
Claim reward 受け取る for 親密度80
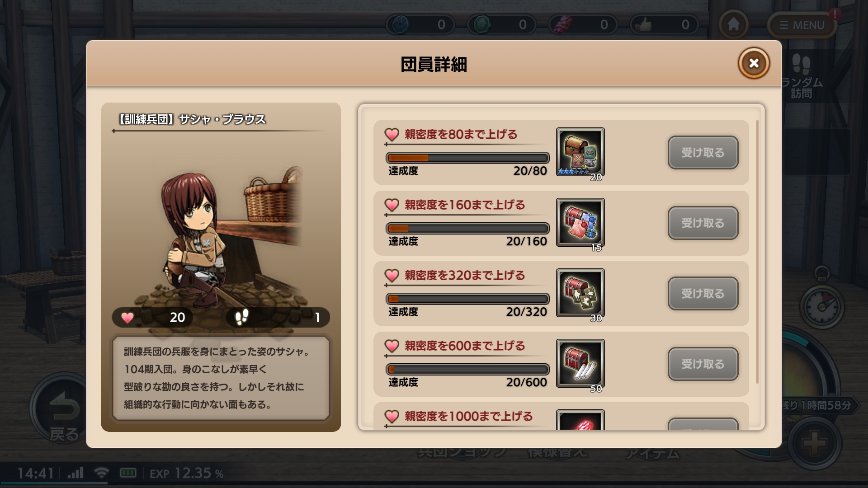tap(703, 153)
